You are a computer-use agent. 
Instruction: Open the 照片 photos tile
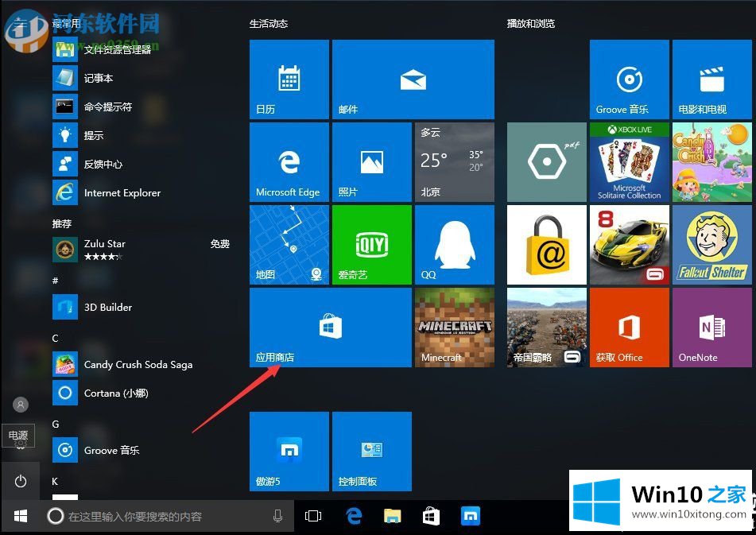point(372,162)
